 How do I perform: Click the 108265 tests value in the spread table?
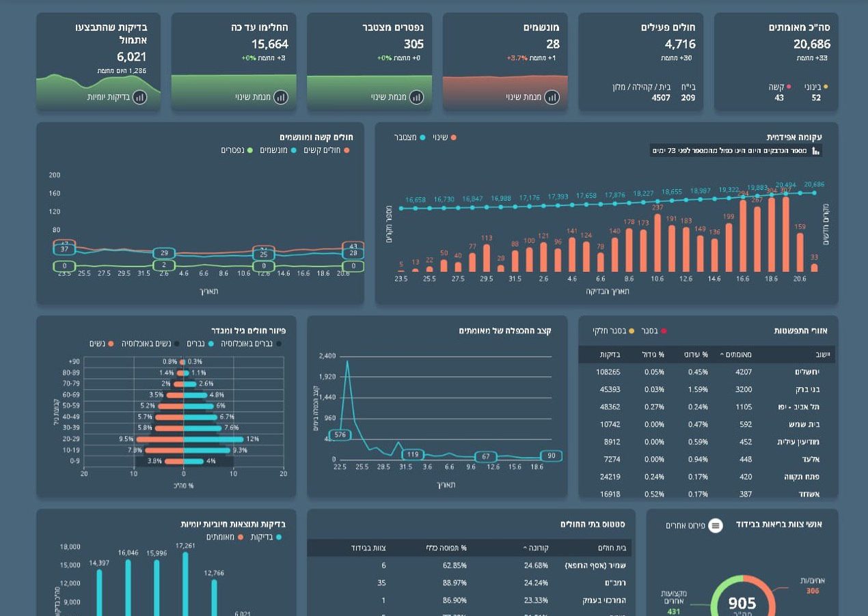click(608, 372)
